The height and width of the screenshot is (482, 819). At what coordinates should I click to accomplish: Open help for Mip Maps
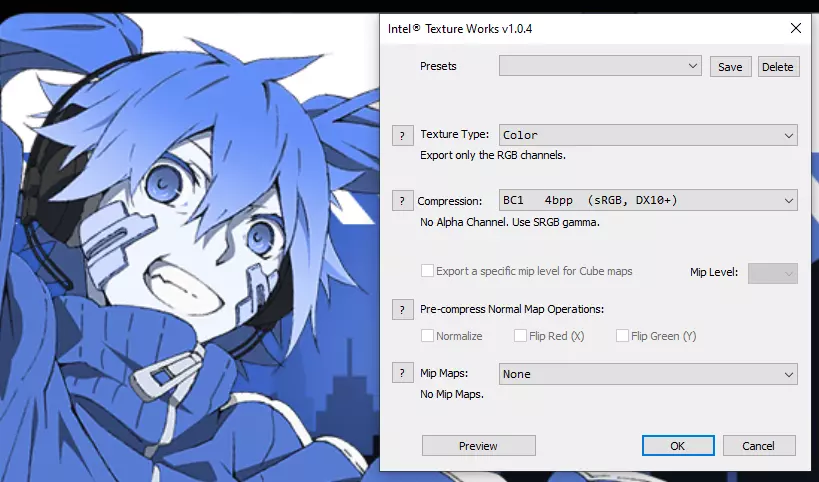[403, 373]
